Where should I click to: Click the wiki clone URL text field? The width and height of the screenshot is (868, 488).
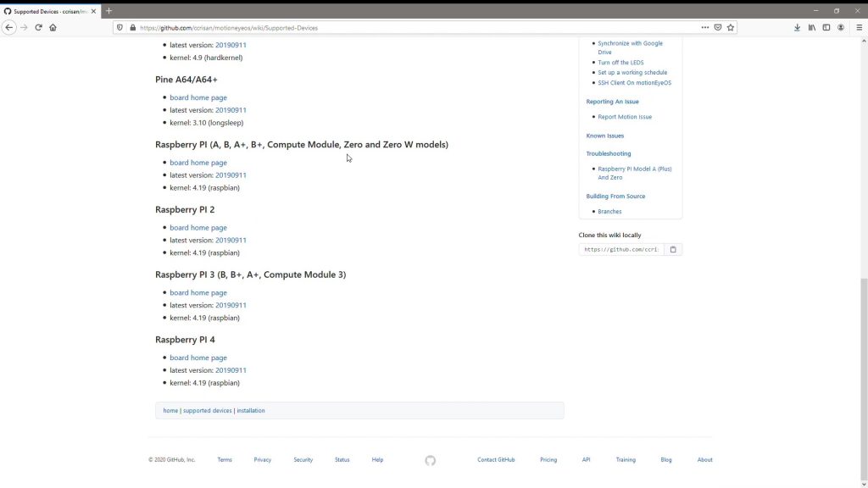pos(620,250)
